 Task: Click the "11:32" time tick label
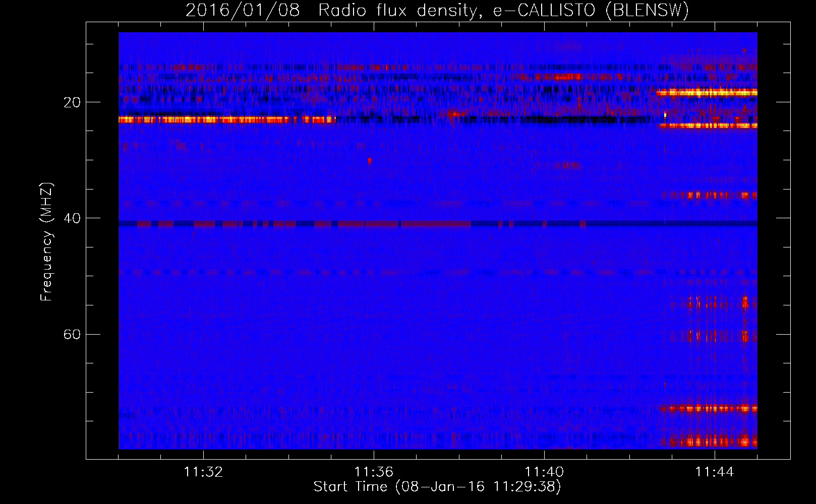(x=203, y=472)
